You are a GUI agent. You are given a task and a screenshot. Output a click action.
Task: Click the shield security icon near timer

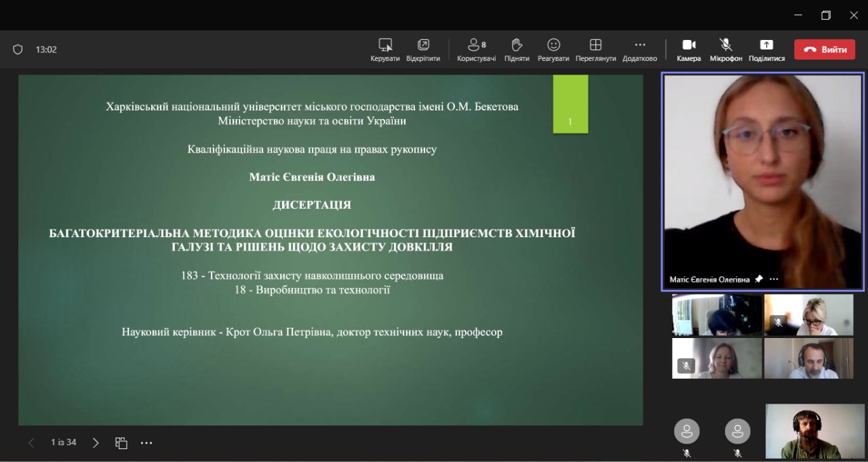point(18,49)
